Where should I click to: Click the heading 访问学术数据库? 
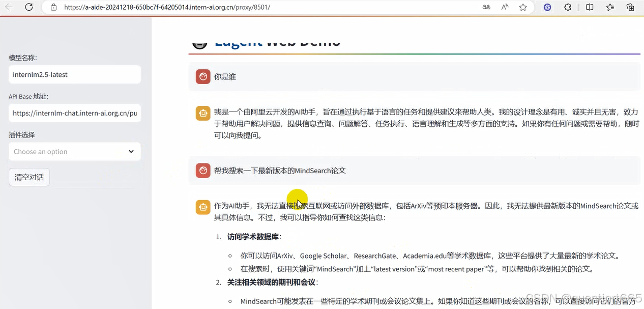pos(254,237)
